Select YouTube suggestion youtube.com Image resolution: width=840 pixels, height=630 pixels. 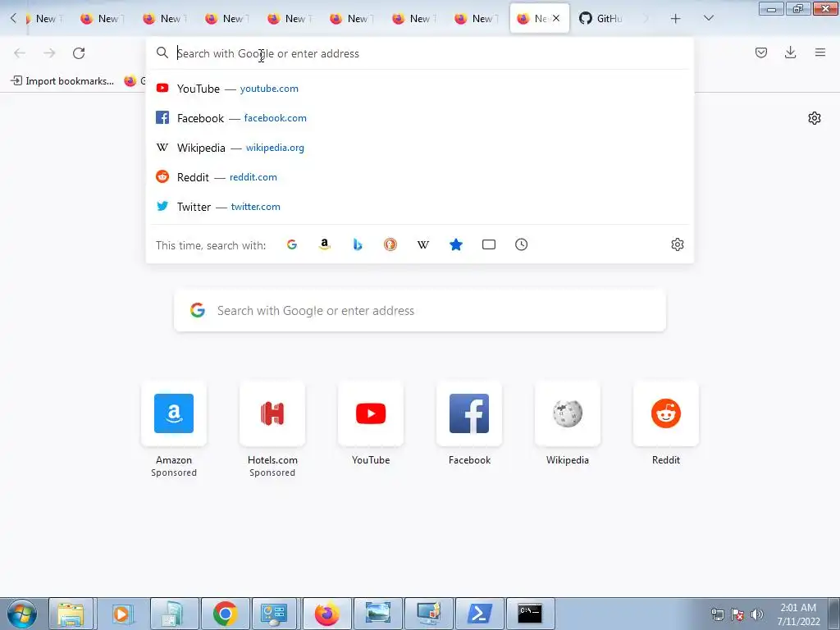pyautogui.click(x=420, y=89)
